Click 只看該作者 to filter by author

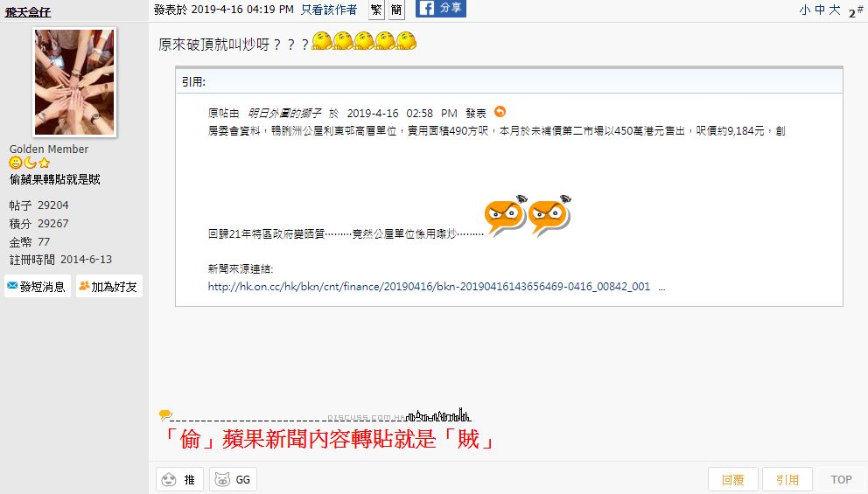click(x=329, y=10)
